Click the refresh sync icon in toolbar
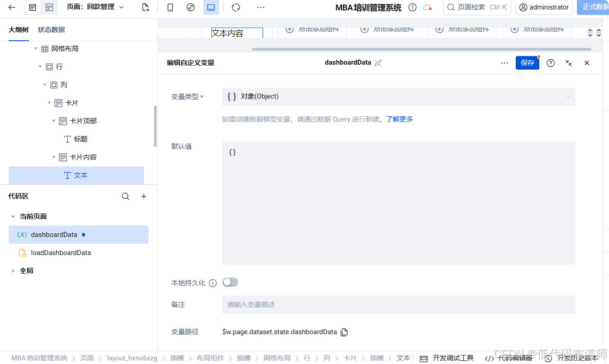Viewport: 609px width, 364px height. coord(235,7)
